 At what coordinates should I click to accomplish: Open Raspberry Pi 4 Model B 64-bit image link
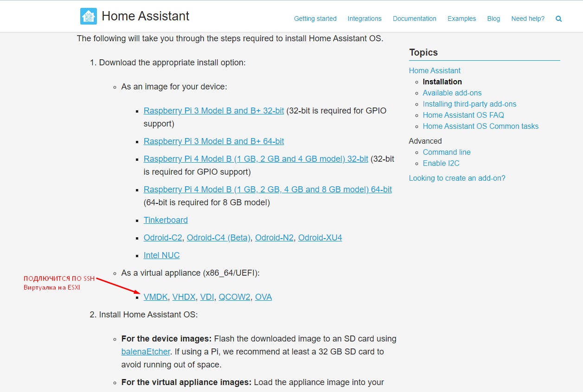pyautogui.click(x=268, y=190)
